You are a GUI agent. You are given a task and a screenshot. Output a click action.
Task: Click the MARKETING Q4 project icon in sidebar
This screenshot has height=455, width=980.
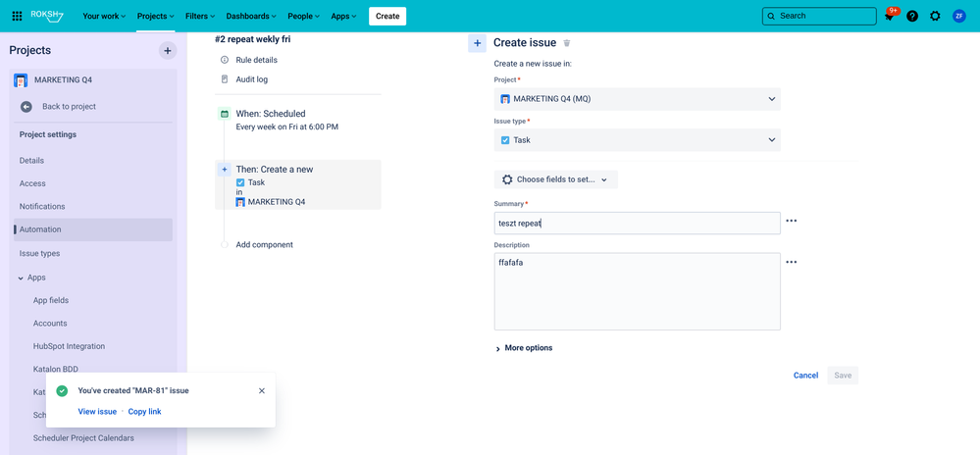(x=21, y=80)
